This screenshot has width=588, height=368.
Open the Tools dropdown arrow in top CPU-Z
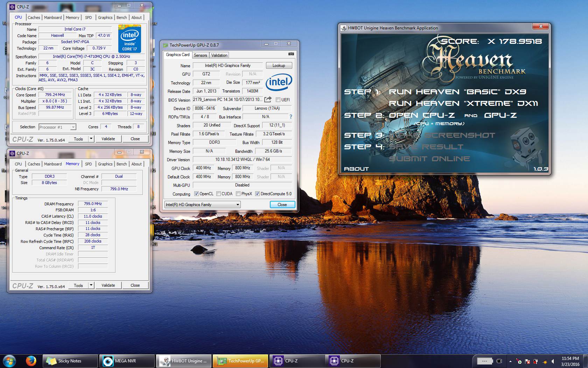(91, 139)
